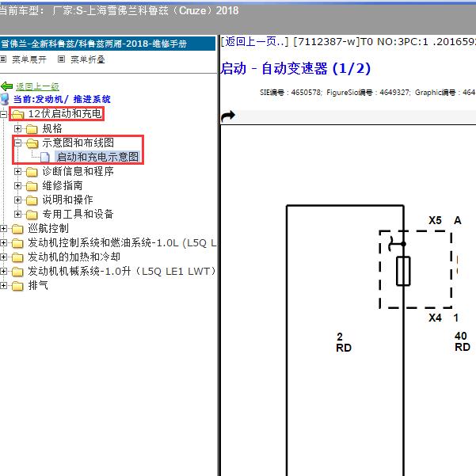
Task: Click the 返回上一页 link
Action: 254,42
